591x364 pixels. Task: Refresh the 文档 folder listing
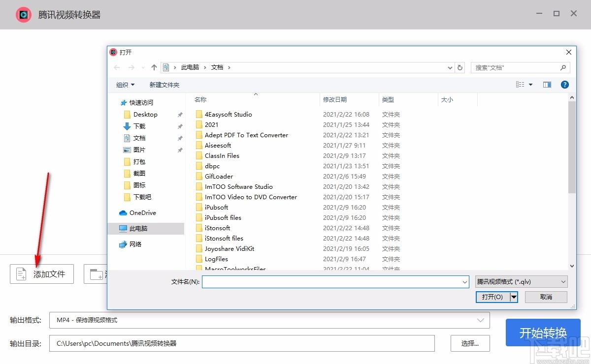460,67
